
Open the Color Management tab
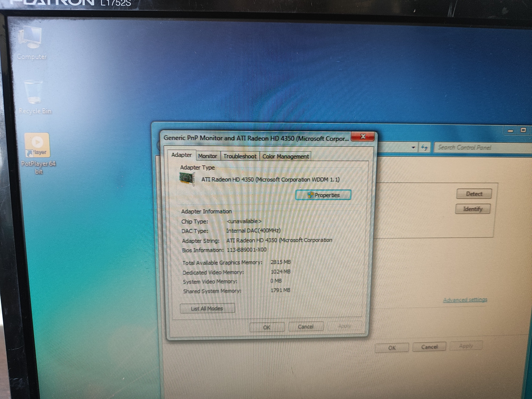[x=286, y=156]
